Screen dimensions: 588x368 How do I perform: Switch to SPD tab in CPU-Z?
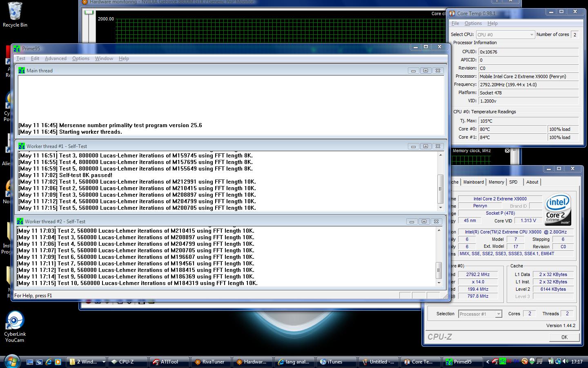(x=513, y=182)
